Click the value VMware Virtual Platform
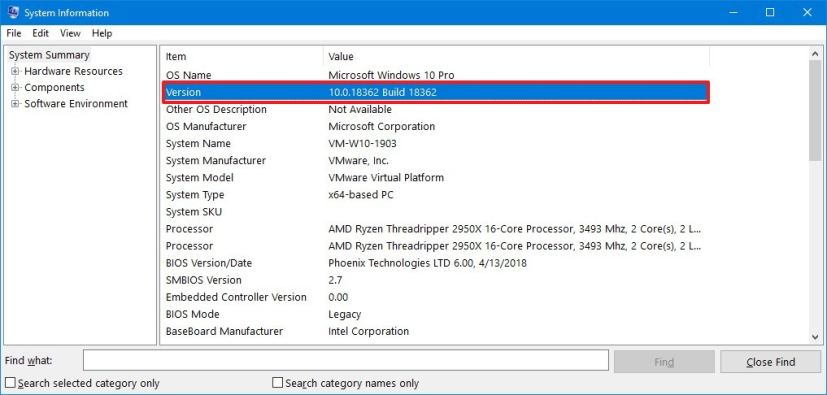Image resolution: width=827 pixels, height=395 pixels. [x=386, y=178]
